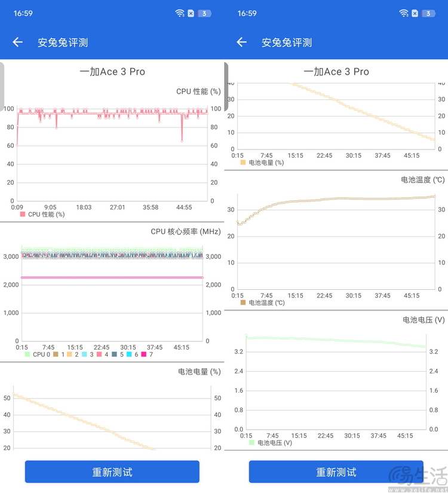Tap the 一加Ace 3 Pro heading on the left screen
This screenshot has height=493, width=448.
pyautogui.click(x=112, y=72)
